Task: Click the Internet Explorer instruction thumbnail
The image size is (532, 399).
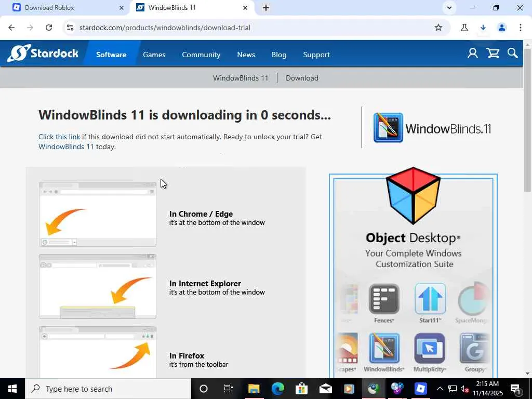Action: [98, 286]
